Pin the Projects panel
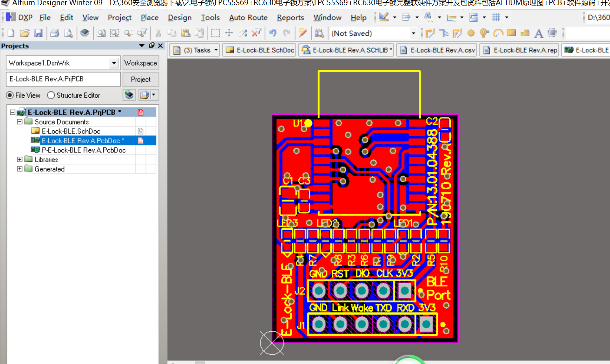This screenshot has width=610, height=364. pos(152,46)
